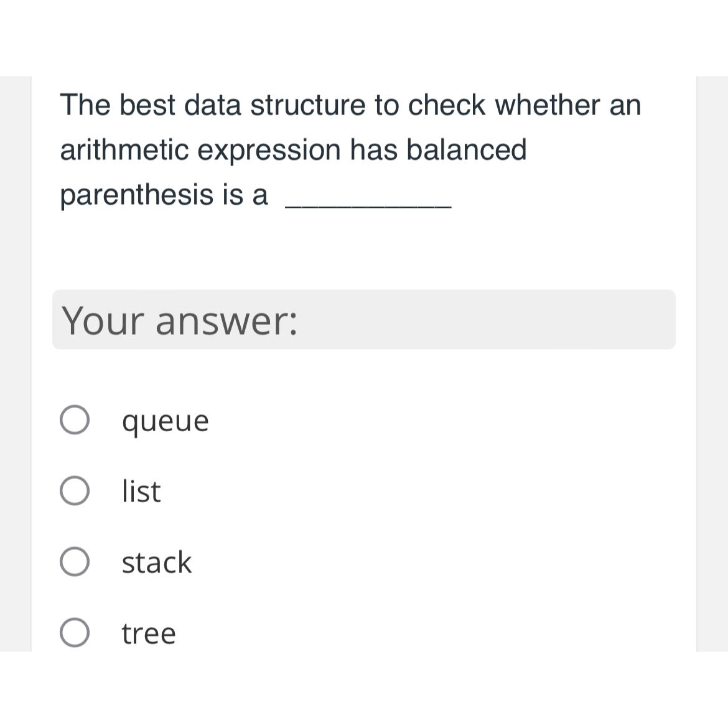Click the gray answer banner
This screenshot has width=728, height=728.
(363, 320)
